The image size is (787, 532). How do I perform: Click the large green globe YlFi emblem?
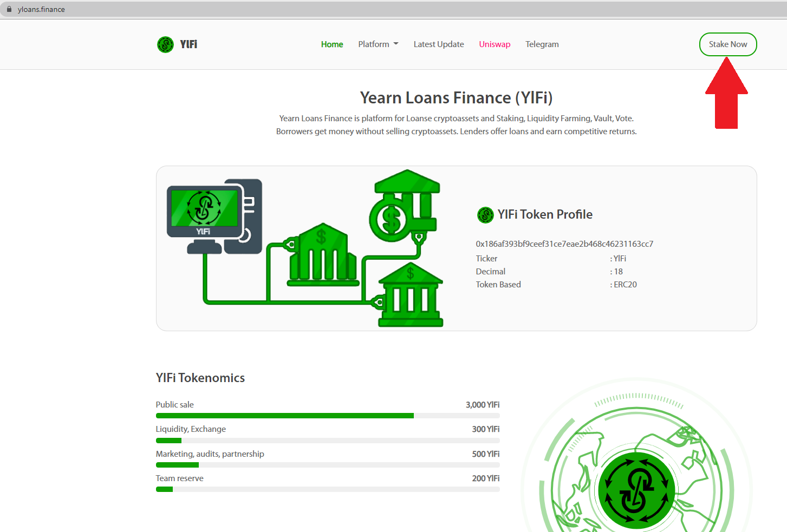click(x=637, y=490)
